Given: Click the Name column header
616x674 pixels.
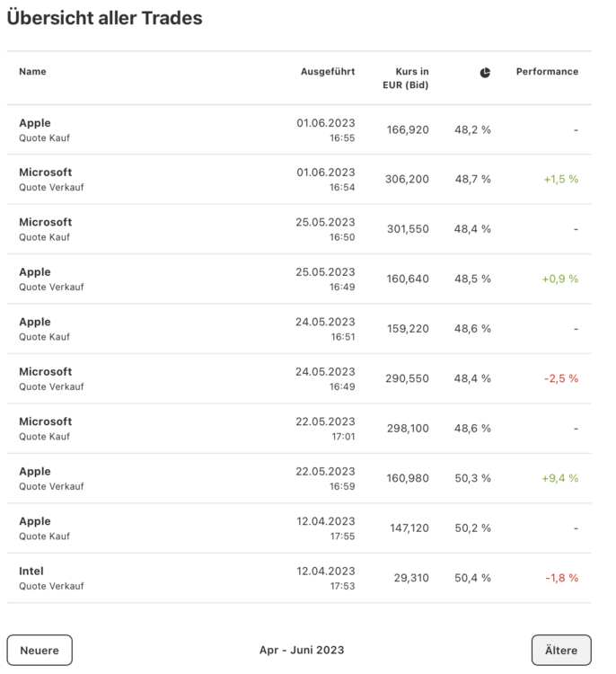Looking at the screenshot, I should coord(32,72).
